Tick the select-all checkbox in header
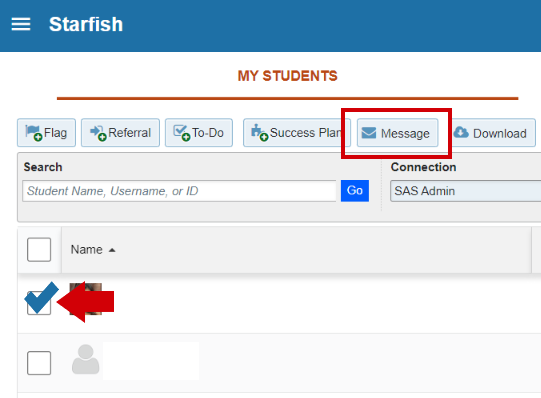The image size is (541, 398). pos(39,249)
